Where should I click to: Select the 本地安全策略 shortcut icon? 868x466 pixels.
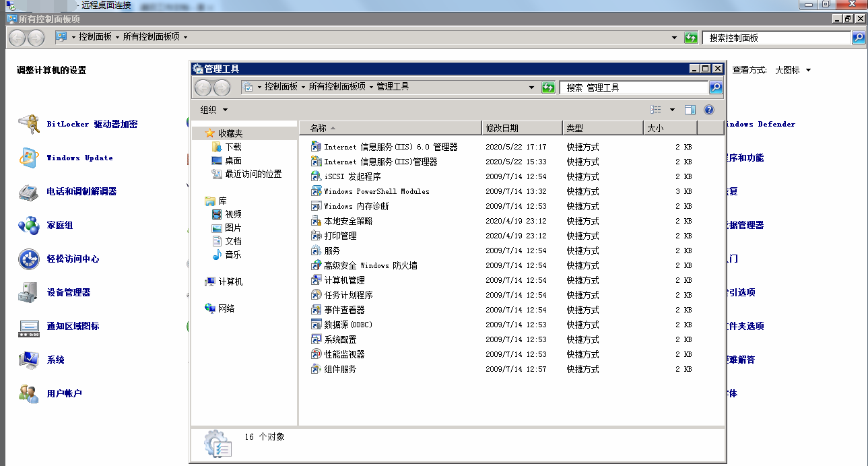[x=316, y=221]
